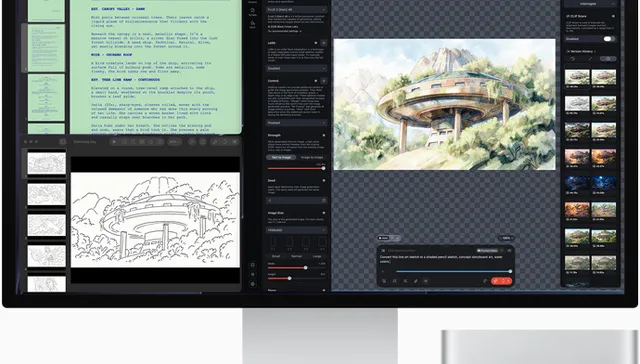The height and width of the screenshot is (364, 640).
Task: Expand the Version History section
Action: (581, 51)
